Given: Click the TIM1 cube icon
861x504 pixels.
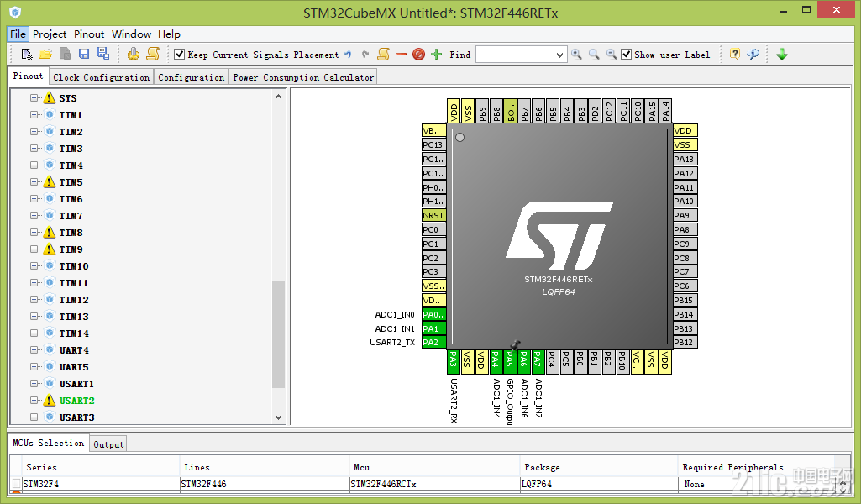Looking at the screenshot, I should click(x=50, y=115).
